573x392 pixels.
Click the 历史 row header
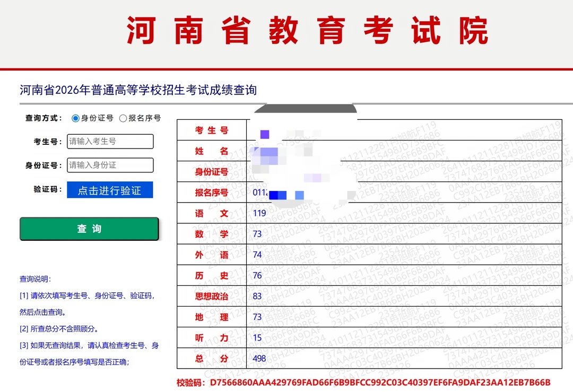212,275
